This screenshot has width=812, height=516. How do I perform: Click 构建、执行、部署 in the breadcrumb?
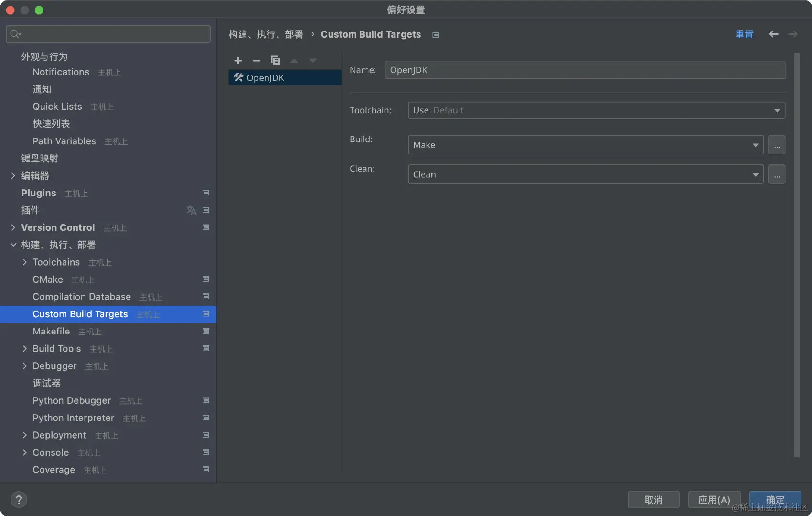tap(266, 34)
